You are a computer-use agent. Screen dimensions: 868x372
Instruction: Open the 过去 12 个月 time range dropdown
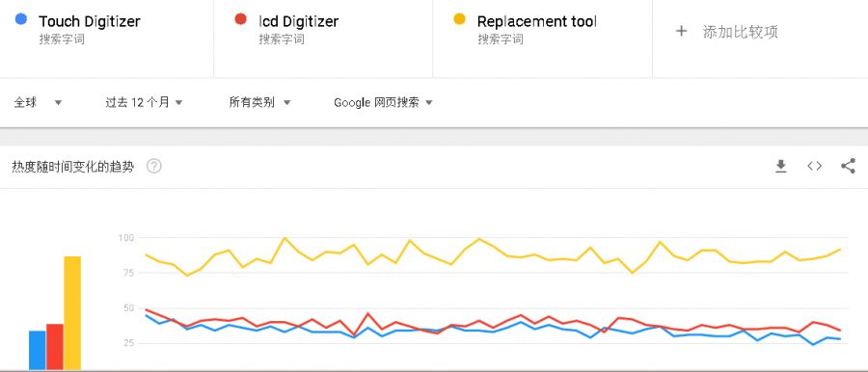click(144, 102)
